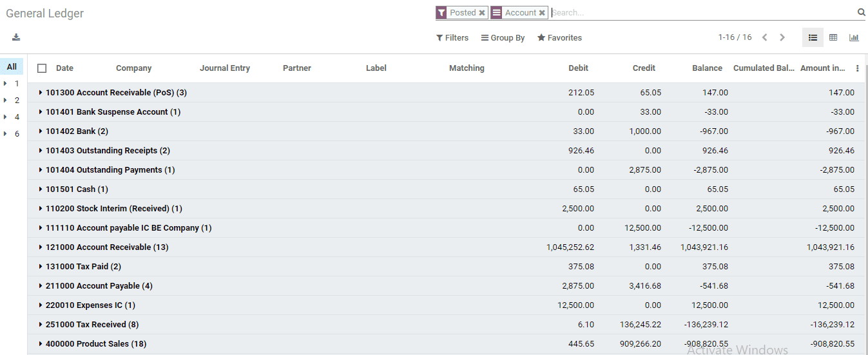Open the Favorites menu
The image size is (868, 355).
pos(559,38)
